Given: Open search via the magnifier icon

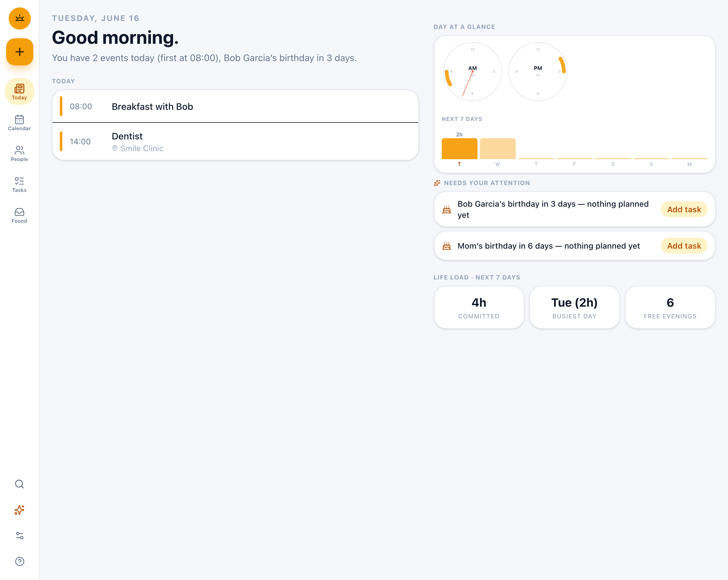Looking at the screenshot, I should pyautogui.click(x=19, y=484).
